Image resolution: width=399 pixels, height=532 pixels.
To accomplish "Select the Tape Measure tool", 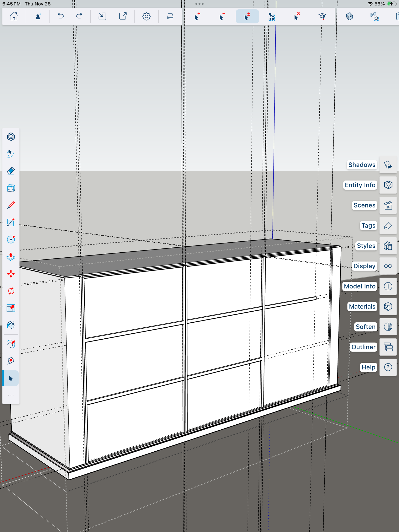I will (11, 361).
